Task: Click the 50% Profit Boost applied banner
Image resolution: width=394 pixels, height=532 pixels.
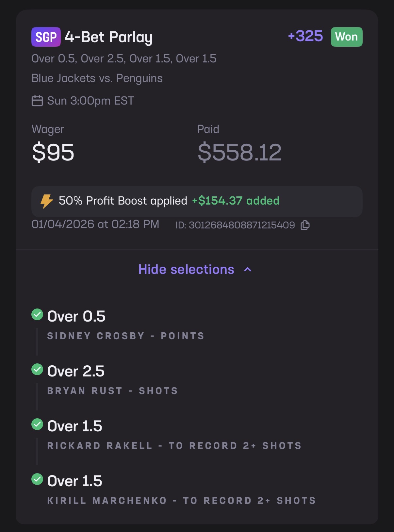Action: coord(197,201)
